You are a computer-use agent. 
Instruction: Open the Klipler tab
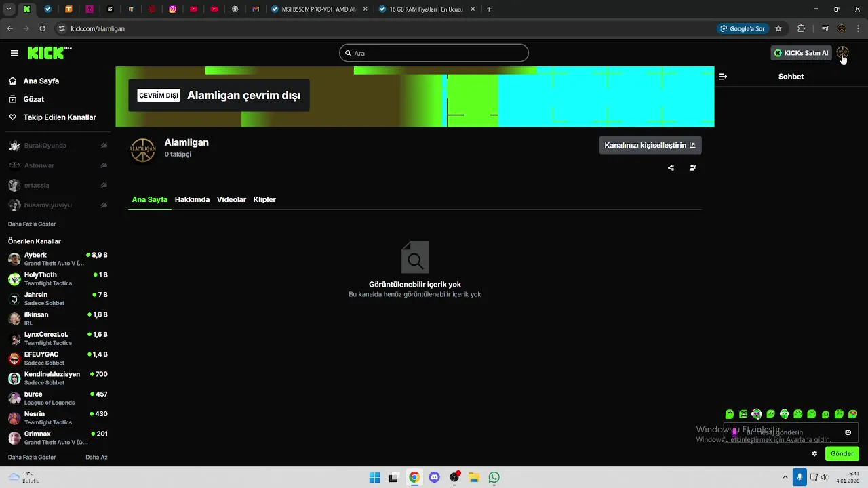tap(264, 199)
